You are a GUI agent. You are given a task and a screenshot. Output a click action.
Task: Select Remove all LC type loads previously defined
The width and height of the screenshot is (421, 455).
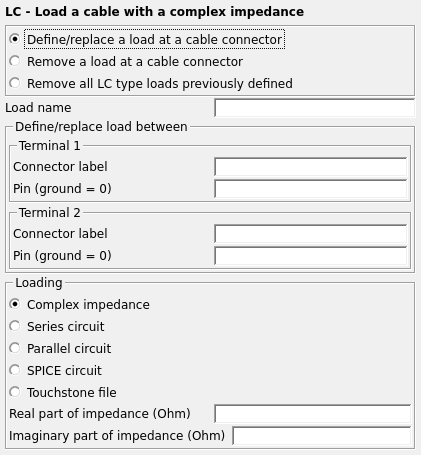[x=151, y=83]
